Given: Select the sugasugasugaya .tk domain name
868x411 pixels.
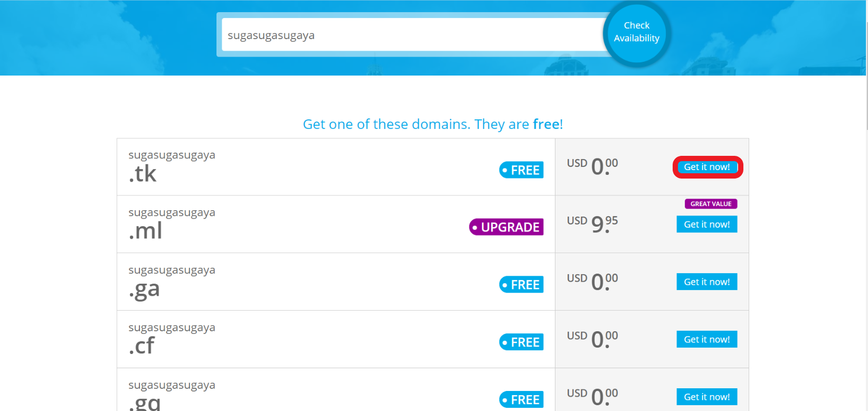Looking at the screenshot, I should coord(172,166).
